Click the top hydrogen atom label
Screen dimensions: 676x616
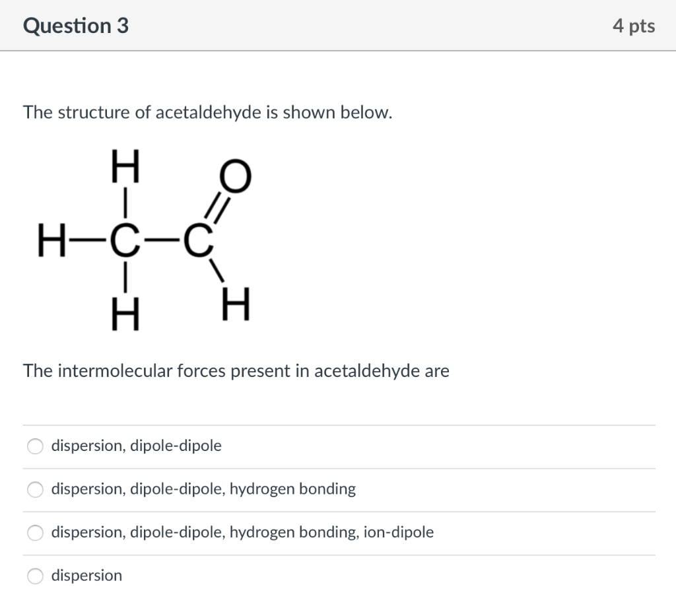pyautogui.click(x=125, y=168)
